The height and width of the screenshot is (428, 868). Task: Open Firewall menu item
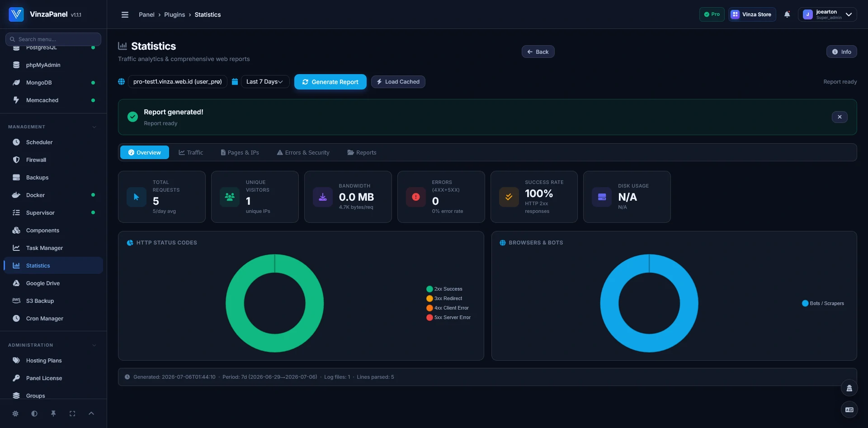[x=53, y=160]
